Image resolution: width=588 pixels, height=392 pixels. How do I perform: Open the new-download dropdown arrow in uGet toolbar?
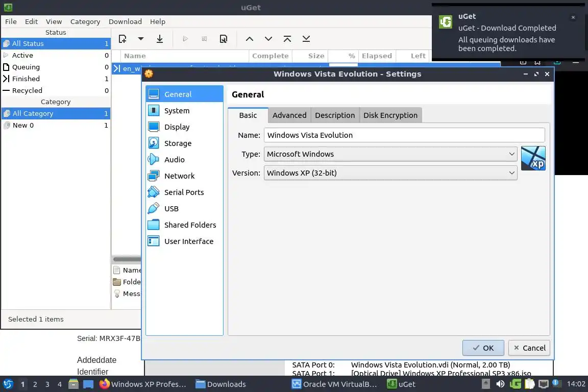coord(141,39)
